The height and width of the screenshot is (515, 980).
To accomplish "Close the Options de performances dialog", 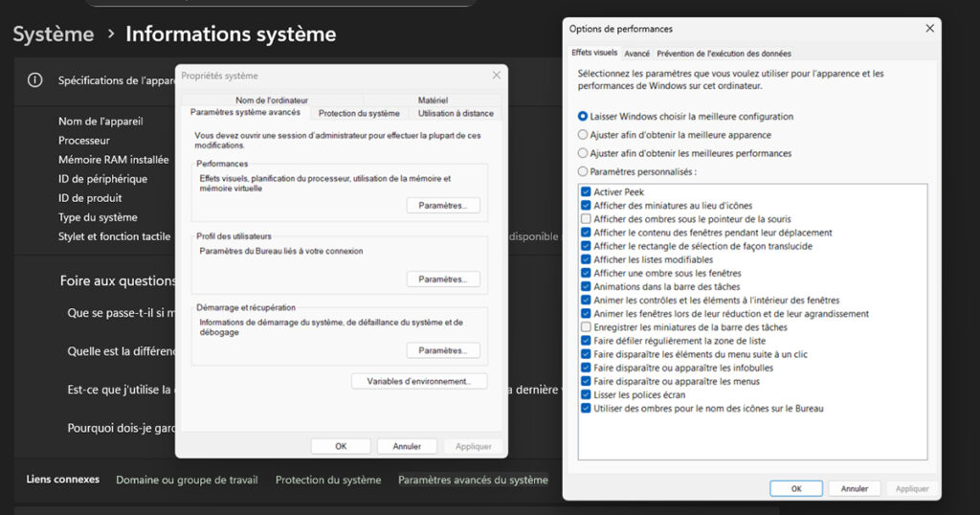I will [929, 29].
